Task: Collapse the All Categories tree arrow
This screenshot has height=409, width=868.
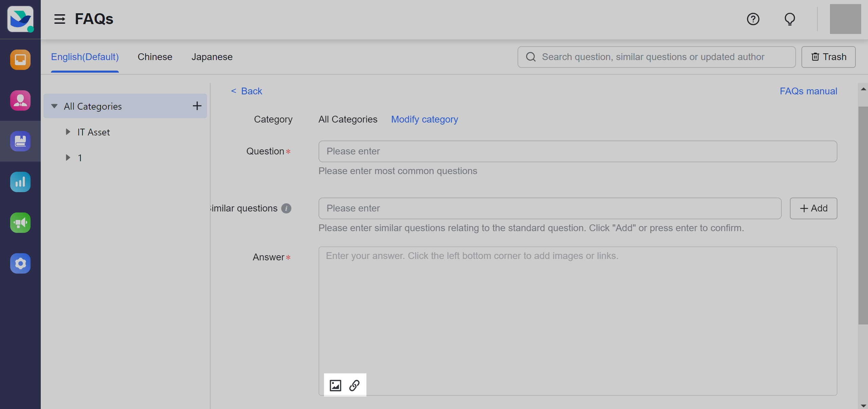Action: [54, 106]
